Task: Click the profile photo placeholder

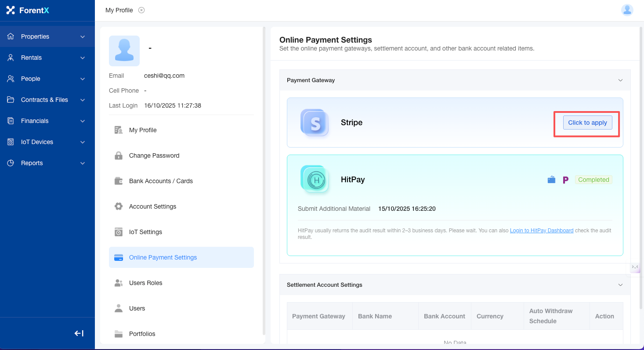Action: (x=124, y=51)
